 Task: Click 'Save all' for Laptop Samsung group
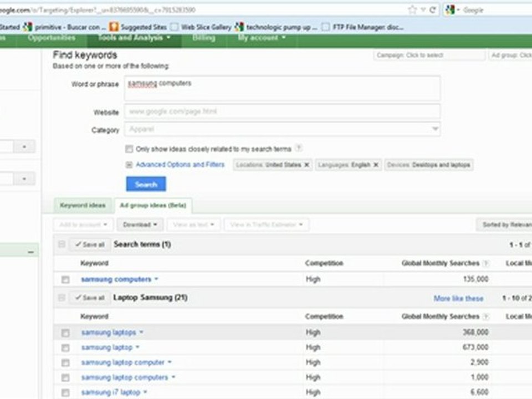tap(90, 298)
